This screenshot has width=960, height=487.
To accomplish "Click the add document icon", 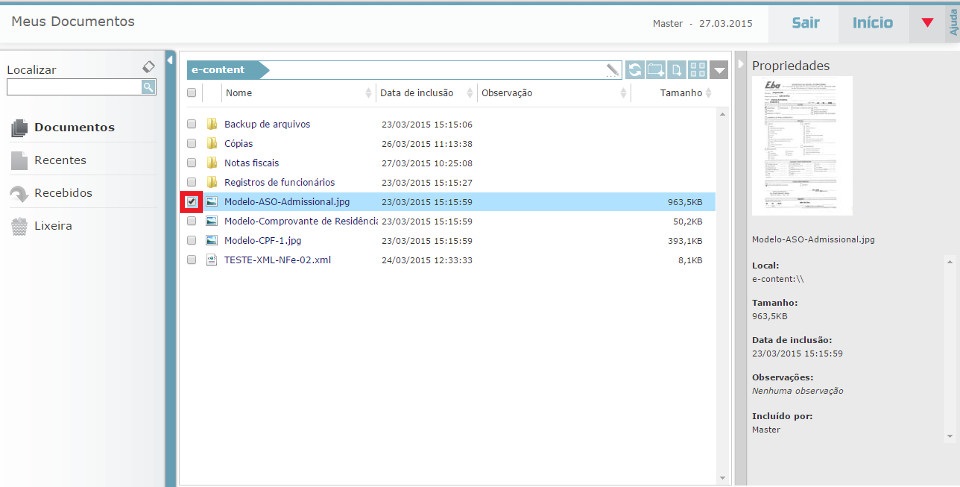I will click(677, 70).
